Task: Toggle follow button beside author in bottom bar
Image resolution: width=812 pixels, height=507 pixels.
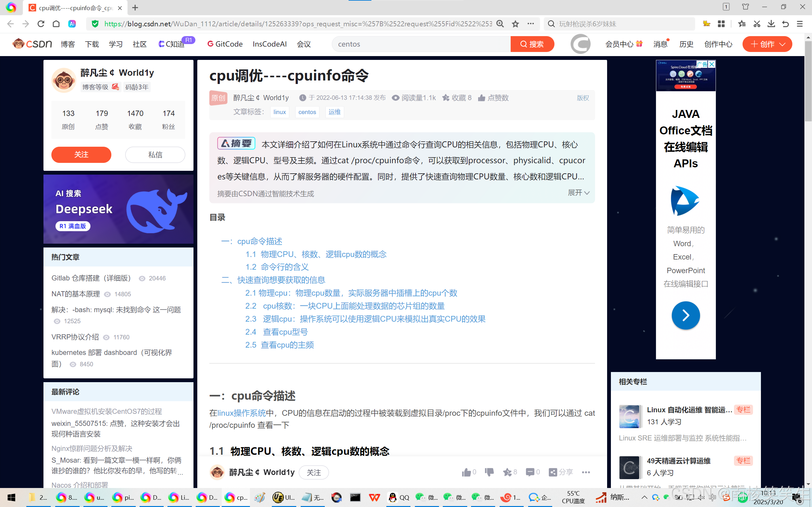Action: tap(313, 472)
